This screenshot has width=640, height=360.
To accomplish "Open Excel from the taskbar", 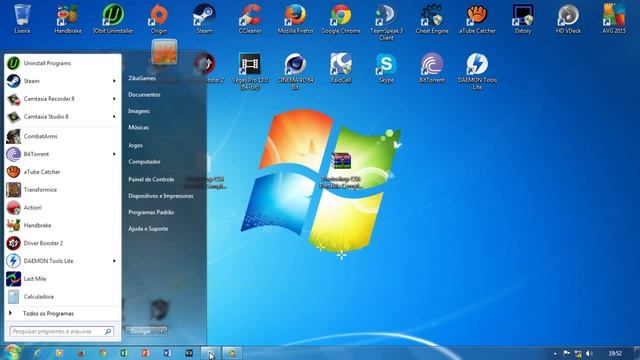I will tap(124, 353).
